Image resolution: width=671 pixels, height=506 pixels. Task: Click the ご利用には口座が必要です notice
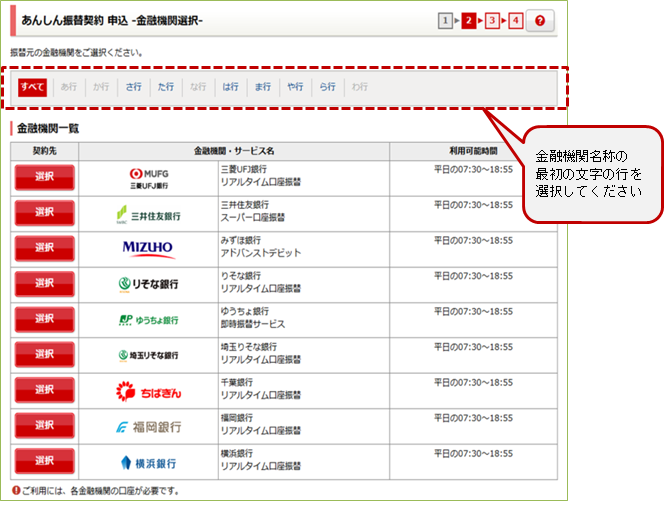click(x=96, y=491)
